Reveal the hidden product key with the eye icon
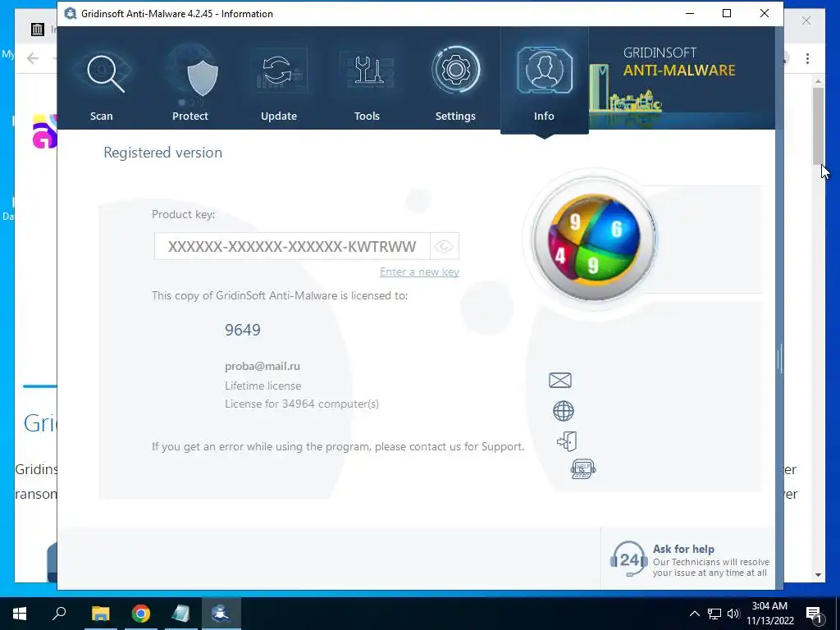Screen dimensions: 840x630 point(444,246)
